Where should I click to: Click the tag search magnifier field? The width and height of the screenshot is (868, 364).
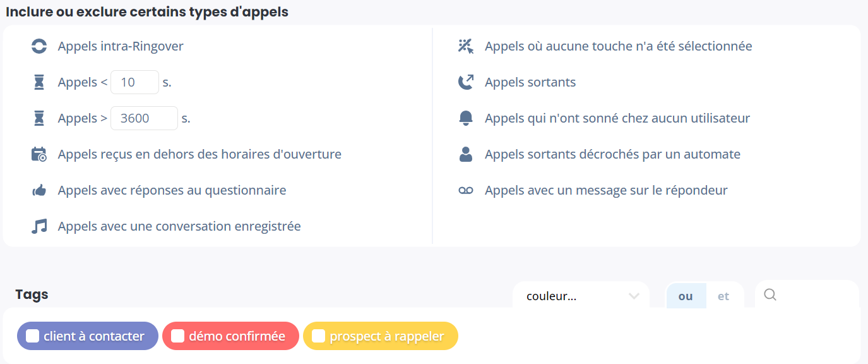(807, 295)
